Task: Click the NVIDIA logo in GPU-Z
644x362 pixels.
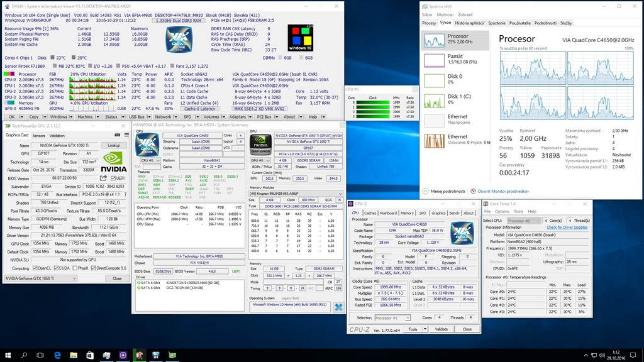Action: (114, 162)
